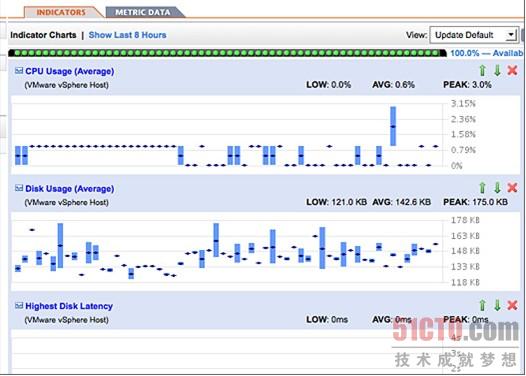
Task: Click Show Last 8 Hours link
Action: (127, 35)
